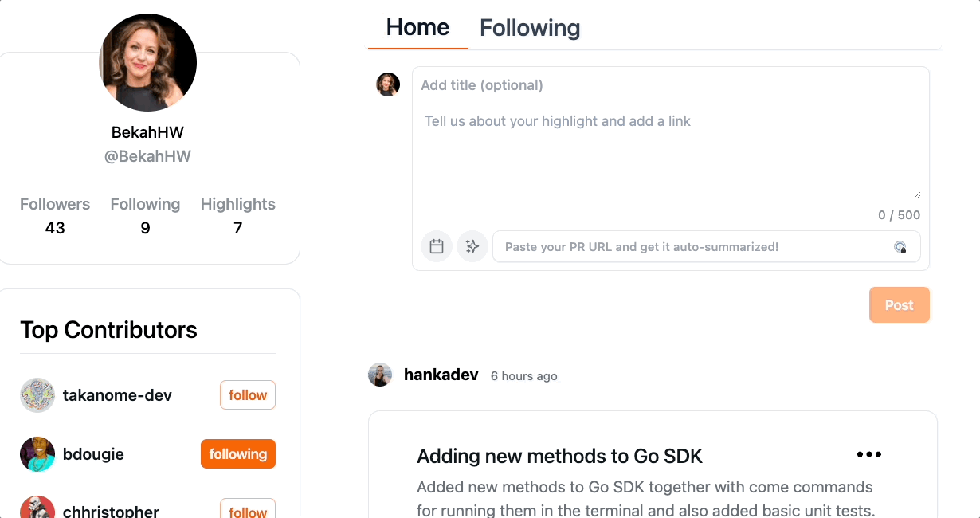Viewport: 980px width, 518px height.
Task: Toggle following status for bdougie
Action: [x=238, y=454]
